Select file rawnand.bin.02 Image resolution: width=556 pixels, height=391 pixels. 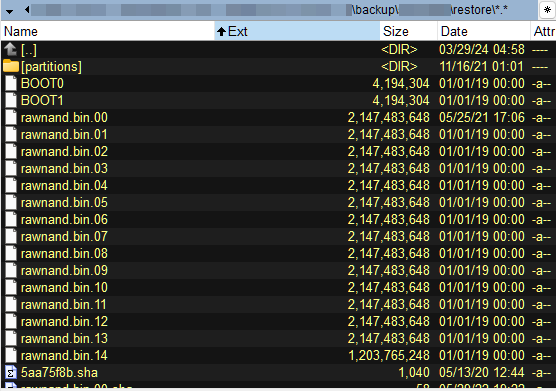[x=64, y=152]
